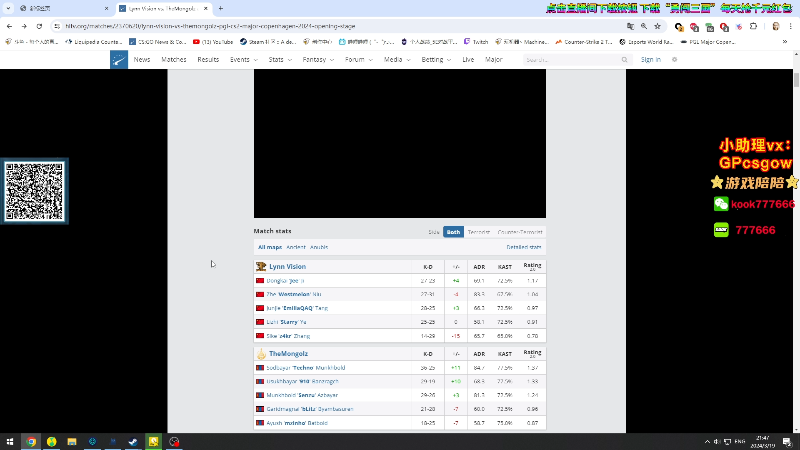This screenshot has width=800, height=450.
Task: Switch to the All maps tab
Action: coord(270,247)
